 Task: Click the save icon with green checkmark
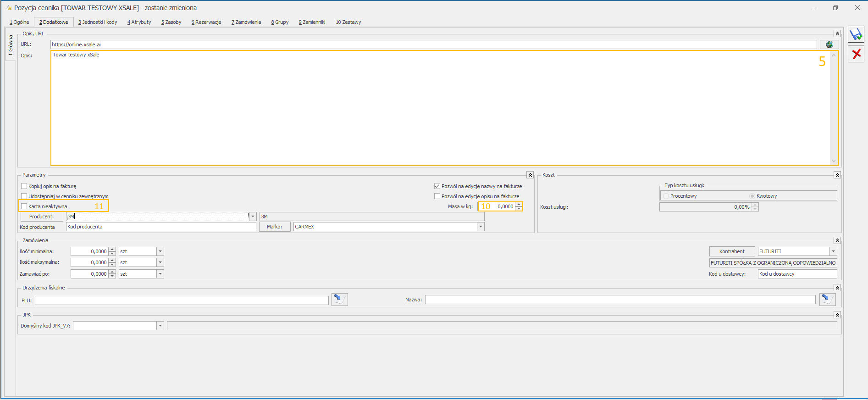pyautogui.click(x=856, y=35)
